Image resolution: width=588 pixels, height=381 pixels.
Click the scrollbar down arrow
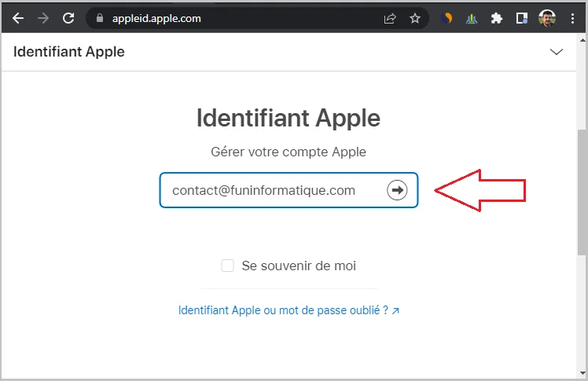(582, 373)
